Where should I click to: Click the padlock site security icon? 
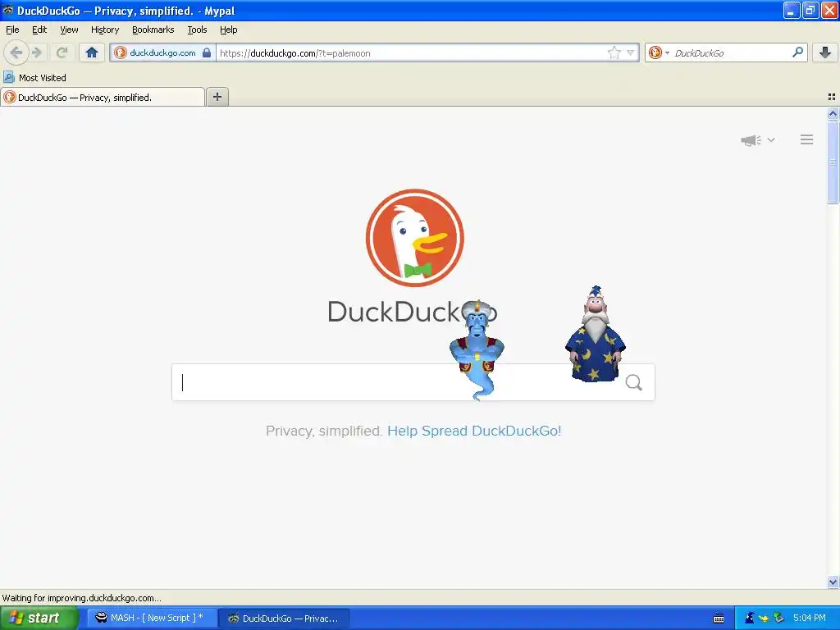coord(207,52)
